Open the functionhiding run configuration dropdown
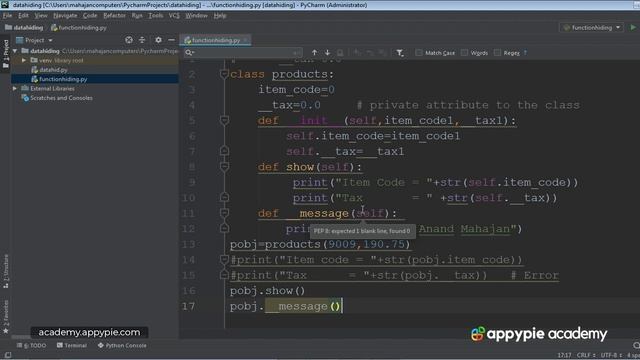Image resolution: width=640 pixels, height=360 pixels. click(x=591, y=27)
